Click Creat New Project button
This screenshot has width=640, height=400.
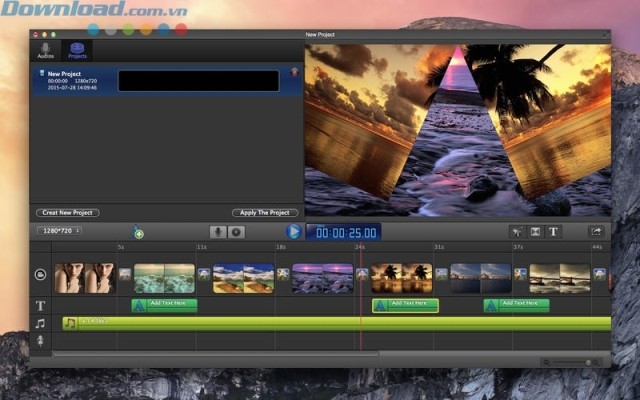point(67,213)
